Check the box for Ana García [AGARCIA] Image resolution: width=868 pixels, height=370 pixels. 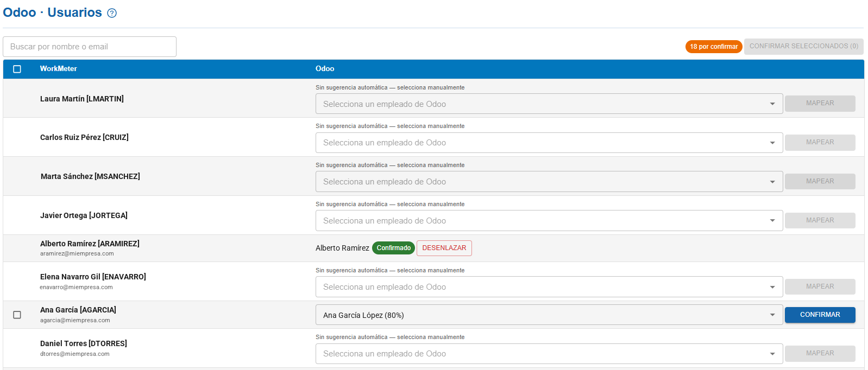point(17,315)
